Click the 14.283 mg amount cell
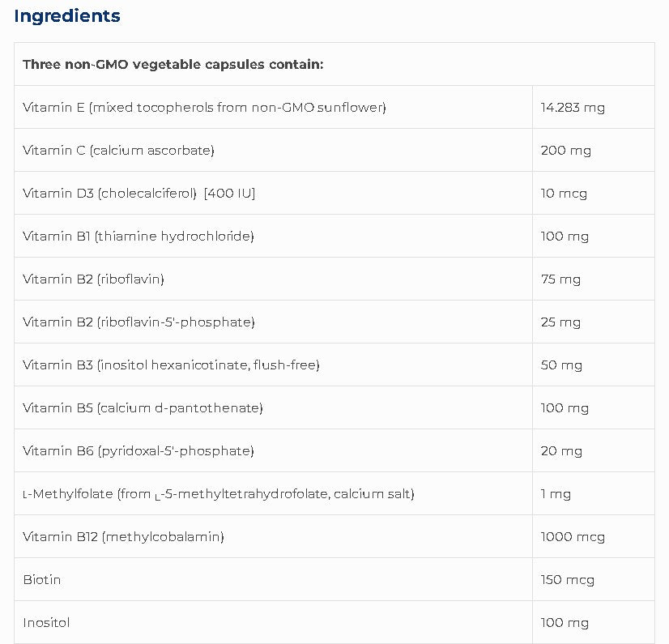 pos(573,107)
